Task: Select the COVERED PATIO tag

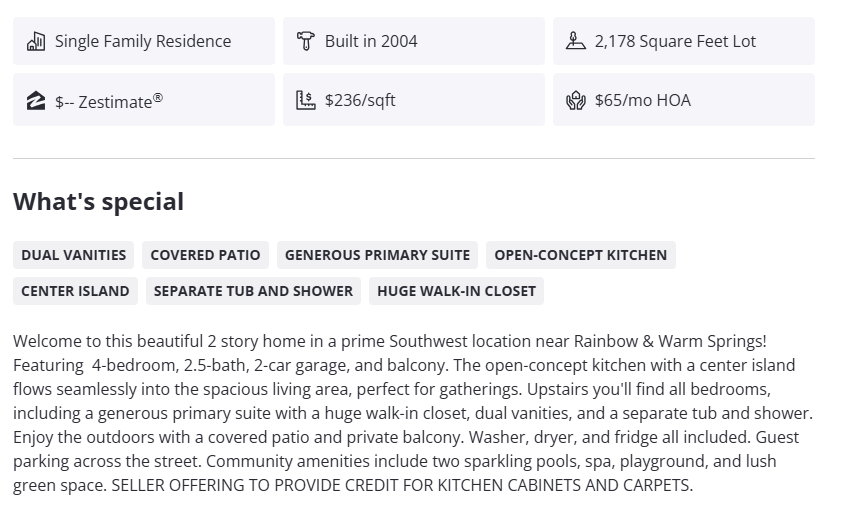Action: pos(205,255)
